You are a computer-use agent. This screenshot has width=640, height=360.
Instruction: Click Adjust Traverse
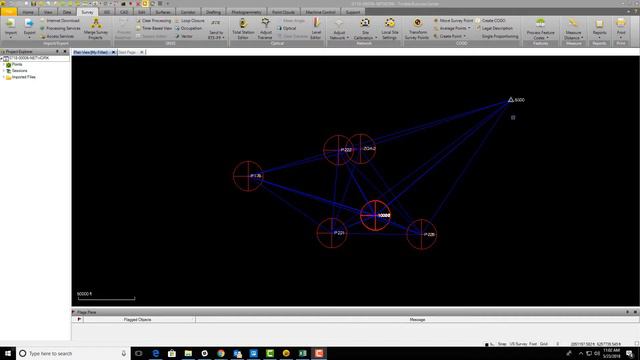pyautogui.click(x=265, y=29)
